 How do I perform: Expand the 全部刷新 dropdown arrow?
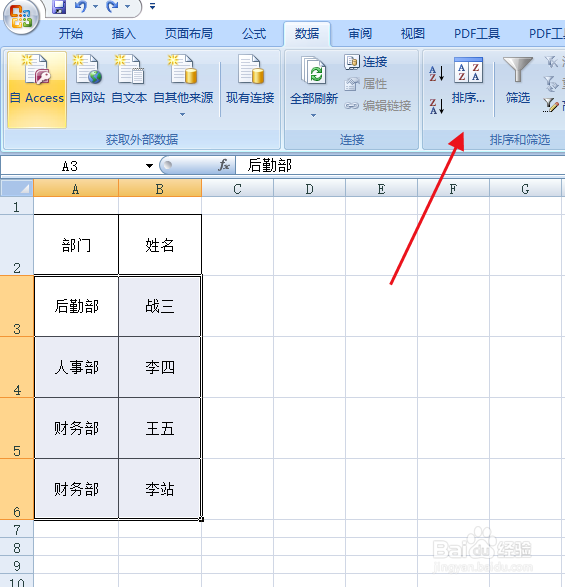pos(313,115)
